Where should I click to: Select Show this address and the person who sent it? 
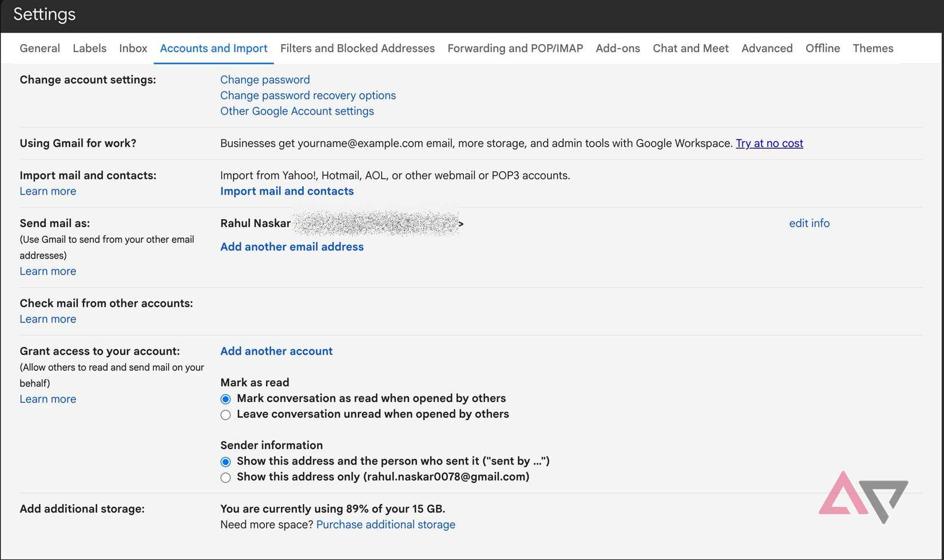click(225, 462)
